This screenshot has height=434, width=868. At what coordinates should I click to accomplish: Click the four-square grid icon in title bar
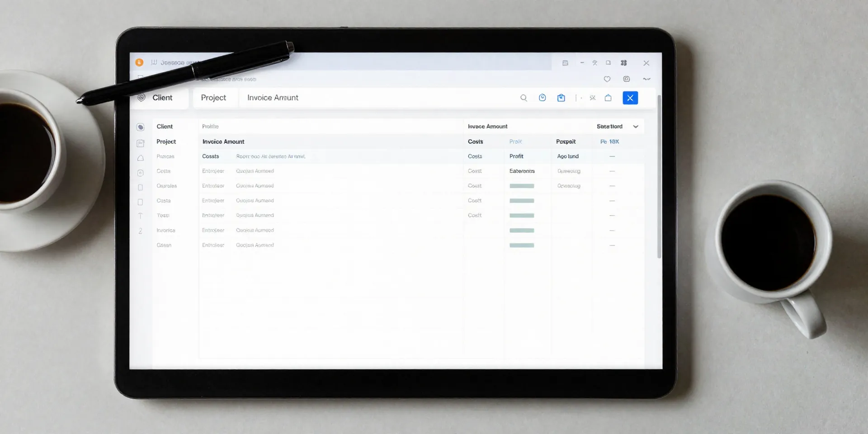(624, 63)
